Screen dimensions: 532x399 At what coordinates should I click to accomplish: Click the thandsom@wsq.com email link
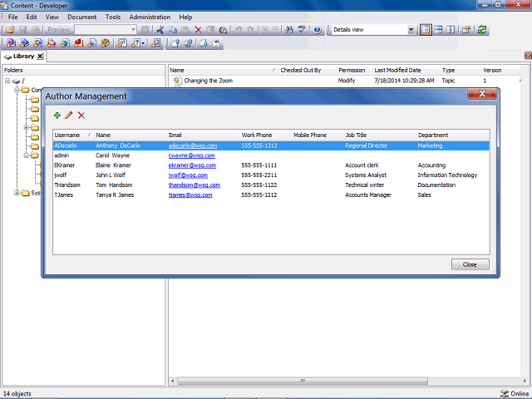click(195, 185)
